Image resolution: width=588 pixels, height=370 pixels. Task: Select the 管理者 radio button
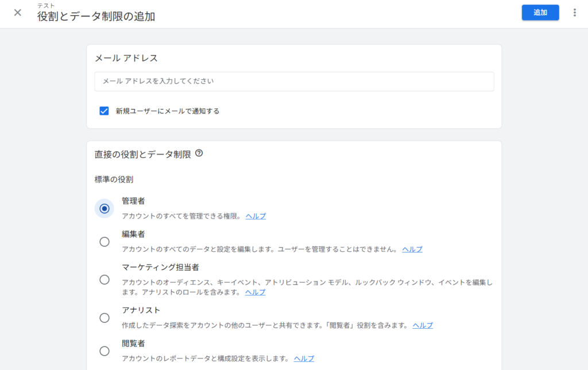click(x=105, y=209)
